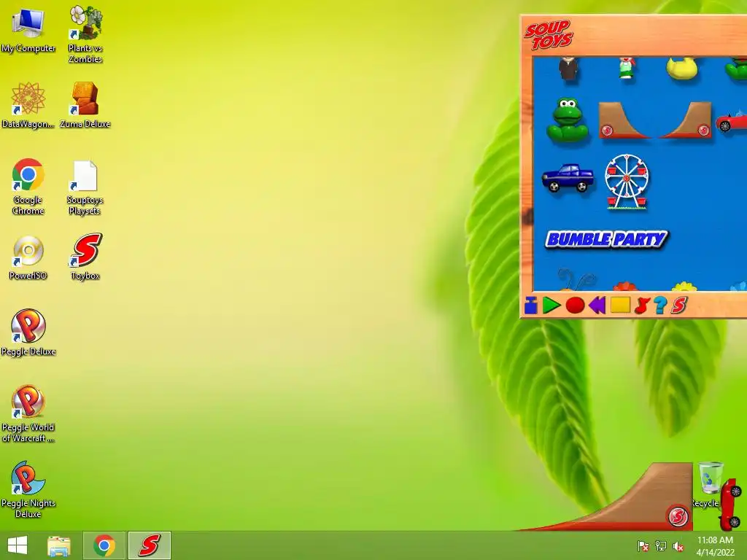Click the network tray icon
Image resolution: width=747 pixels, height=560 pixels.
pyautogui.click(x=661, y=546)
